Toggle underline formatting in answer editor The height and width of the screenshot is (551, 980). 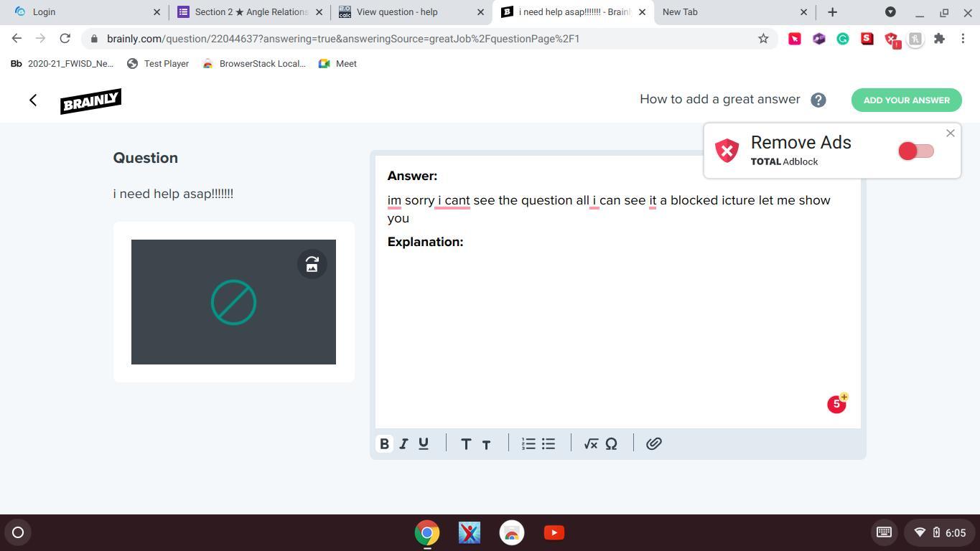point(424,444)
